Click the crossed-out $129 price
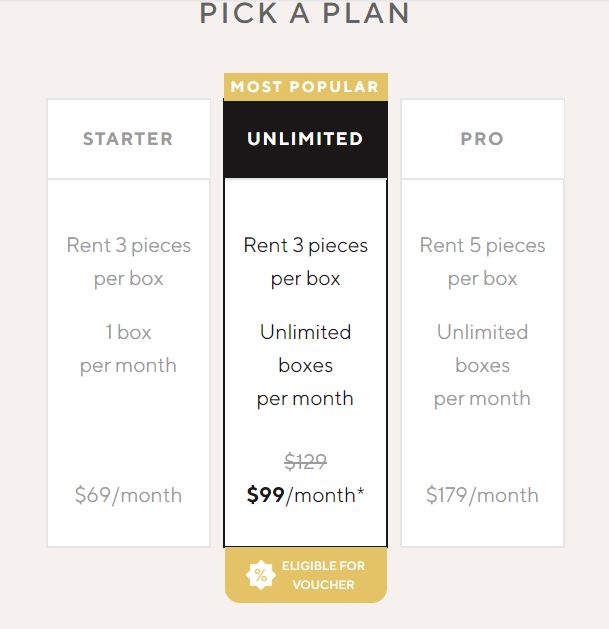 coord(305,461)
